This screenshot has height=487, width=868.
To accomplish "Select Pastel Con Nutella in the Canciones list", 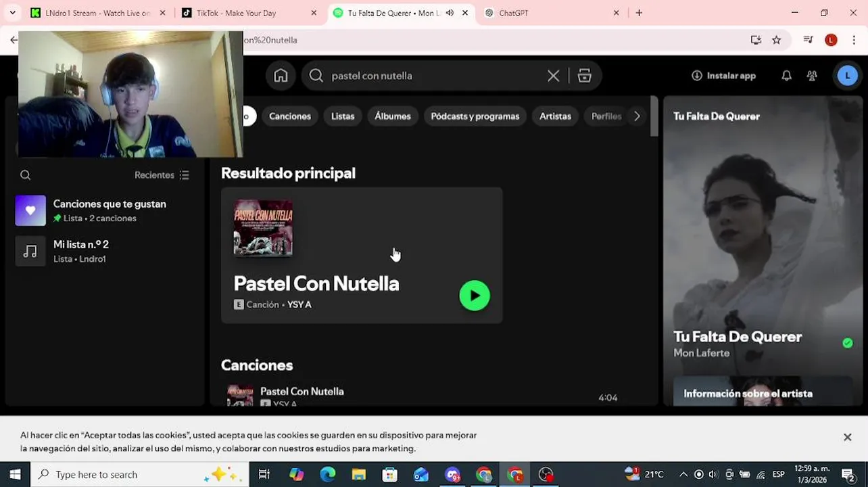I will tap(302, 392).
